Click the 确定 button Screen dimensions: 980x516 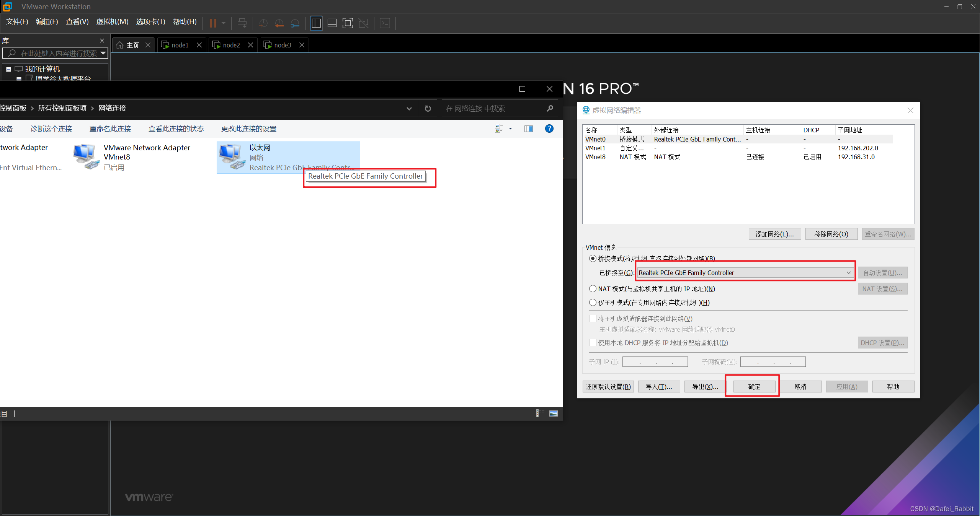coord(754,387)
